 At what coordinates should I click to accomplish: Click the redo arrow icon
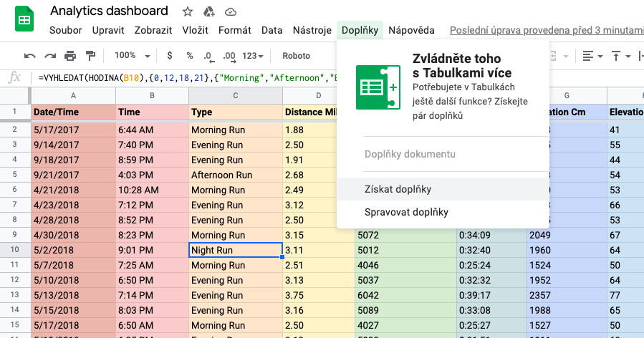tap(50, 56)
